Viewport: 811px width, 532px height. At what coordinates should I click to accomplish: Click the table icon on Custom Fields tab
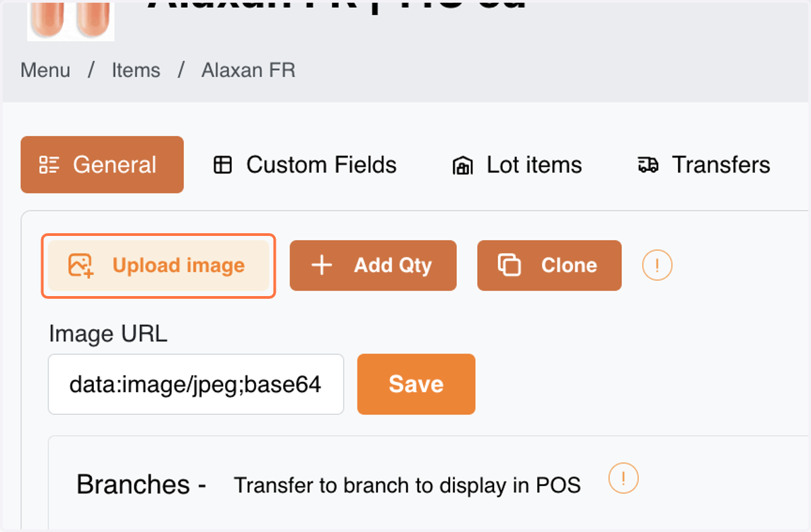222,165
